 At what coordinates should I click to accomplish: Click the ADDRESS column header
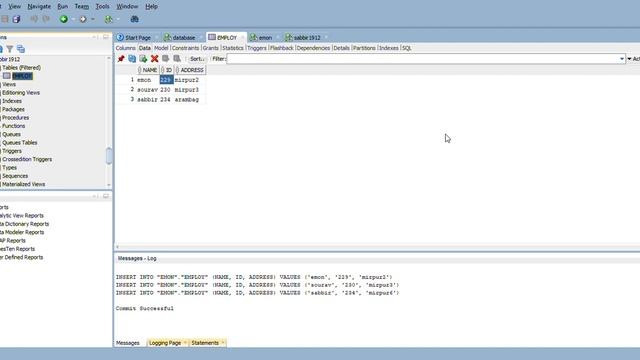coord(190,70)
